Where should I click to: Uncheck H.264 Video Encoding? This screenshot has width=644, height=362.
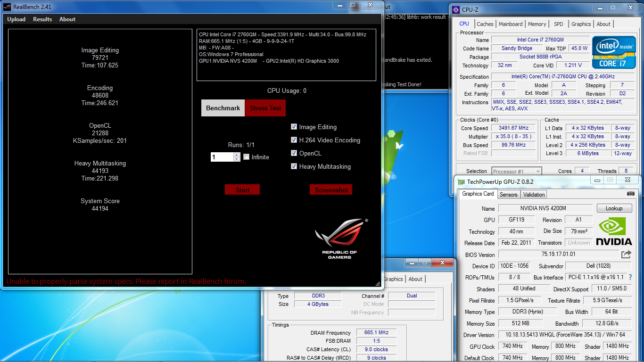click(x=294, y=140)
